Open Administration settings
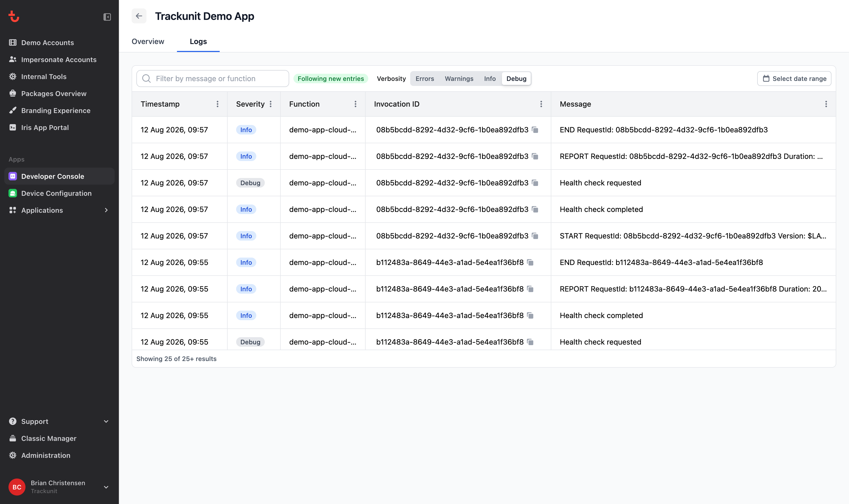Image resolution: width=849 pixels, height=504 pixels. 59,455
